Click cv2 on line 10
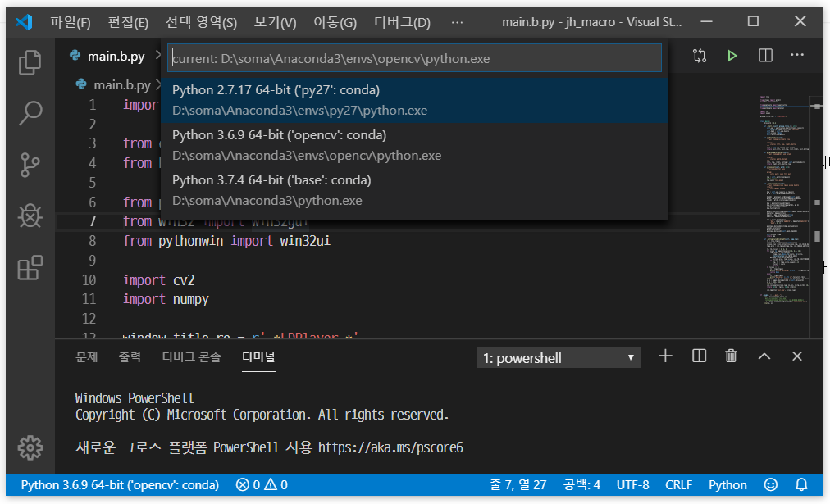This screenshot has height=504, width=830. pyautogui.click(x=184, y=279)
